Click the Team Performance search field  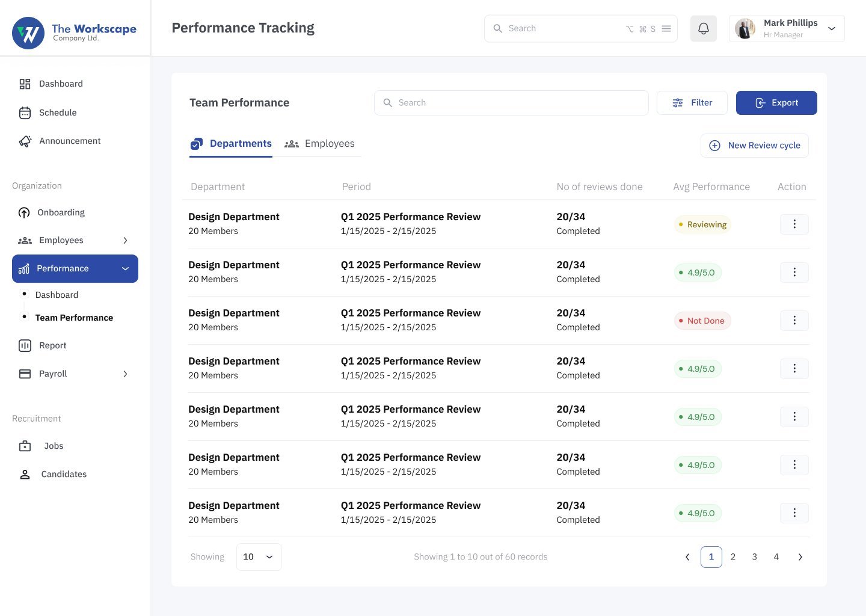tap(511, 103)
